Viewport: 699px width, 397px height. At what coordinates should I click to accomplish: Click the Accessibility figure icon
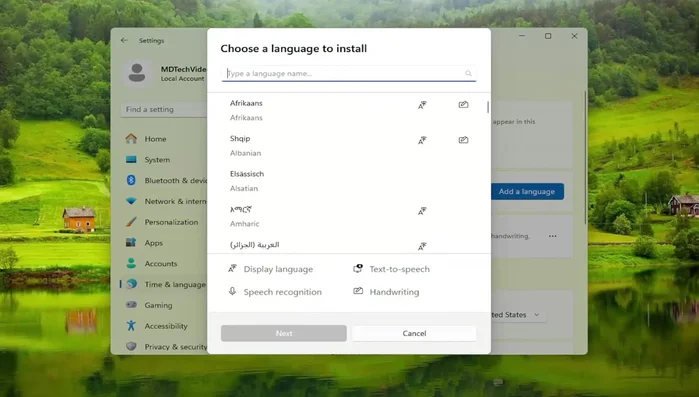tap(131, 325)
